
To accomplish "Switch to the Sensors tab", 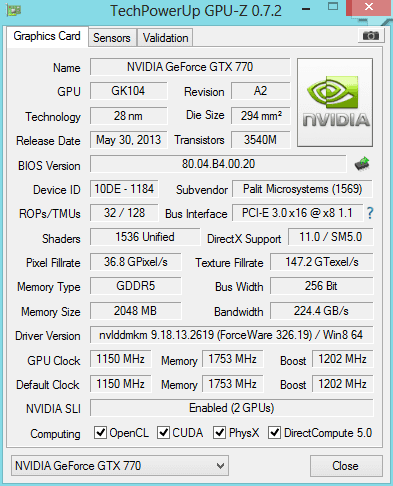I will click(112, 38).
